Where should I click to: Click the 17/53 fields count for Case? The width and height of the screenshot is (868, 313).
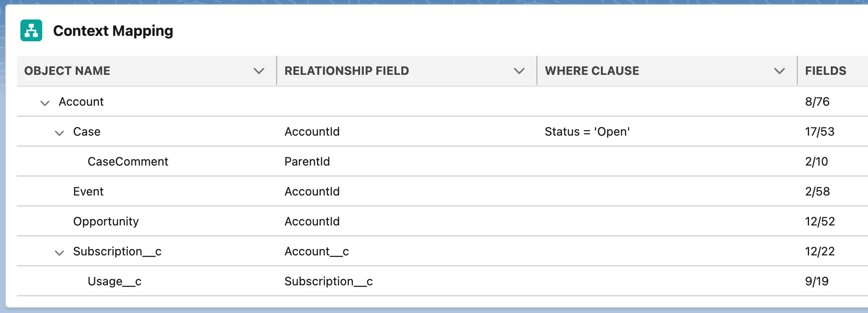click(x=819, y=132)
